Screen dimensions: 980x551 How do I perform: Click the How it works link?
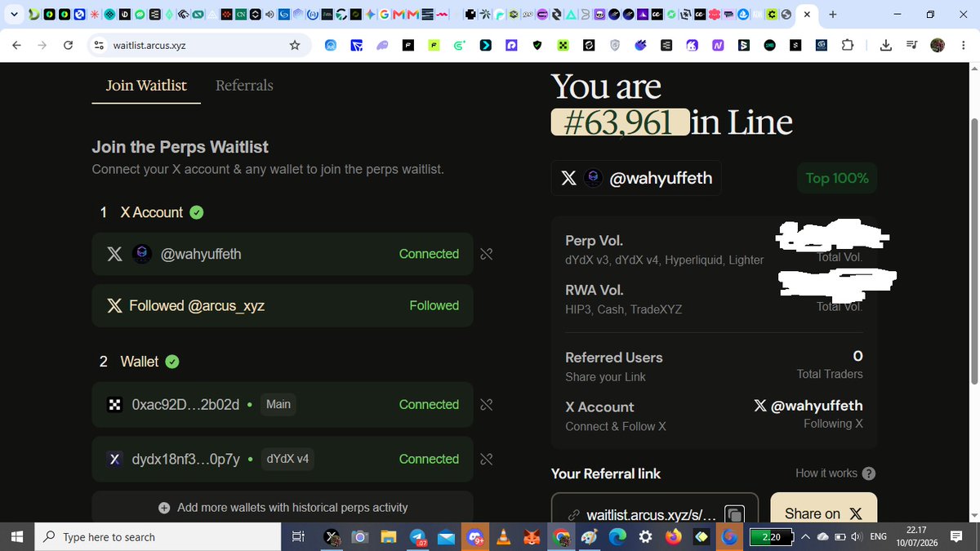(826, 473)
